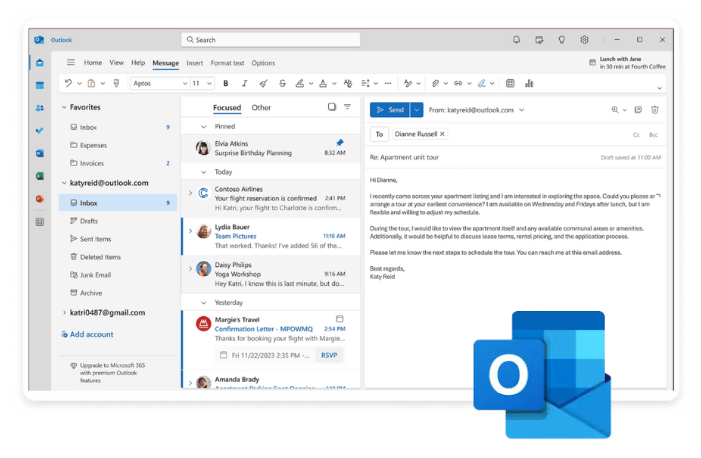
Task: Collapse the katyreid@outlook.com account
Action: click(x=64, y=183)
